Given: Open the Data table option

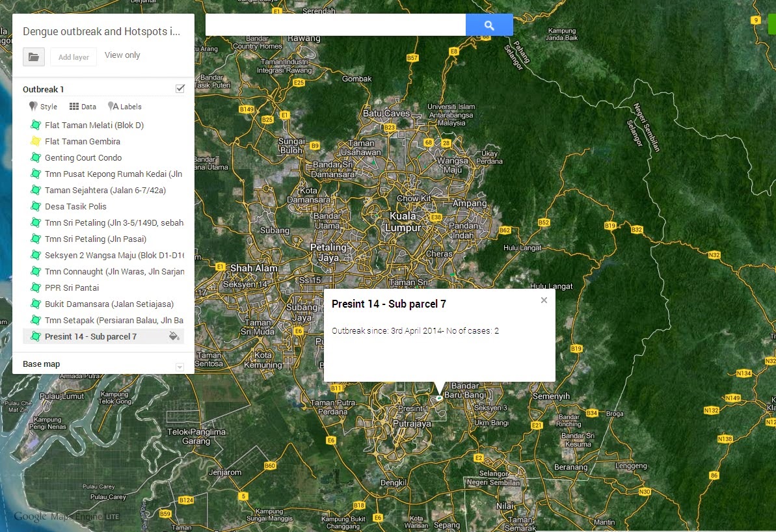Looking at the screenshot, I should (x=83, y=107).
